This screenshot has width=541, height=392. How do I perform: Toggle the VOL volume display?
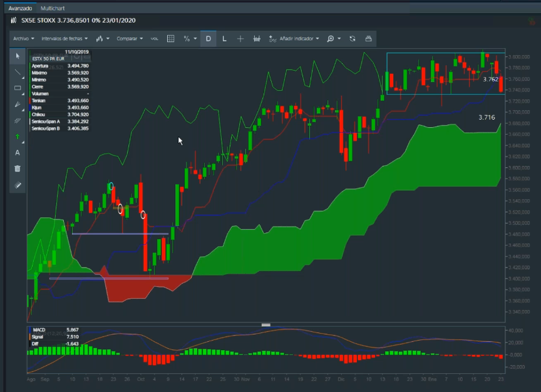(x=154, y=39)
